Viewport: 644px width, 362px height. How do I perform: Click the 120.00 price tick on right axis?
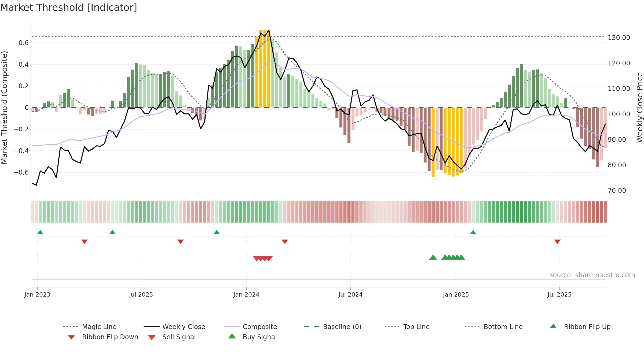coord(619,63)
